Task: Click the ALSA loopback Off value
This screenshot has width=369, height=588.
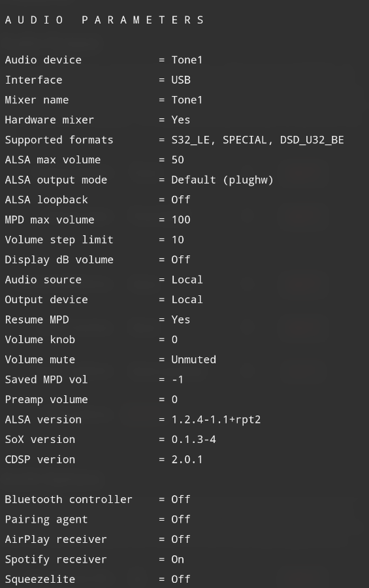Action: click(x=181, y=199)
